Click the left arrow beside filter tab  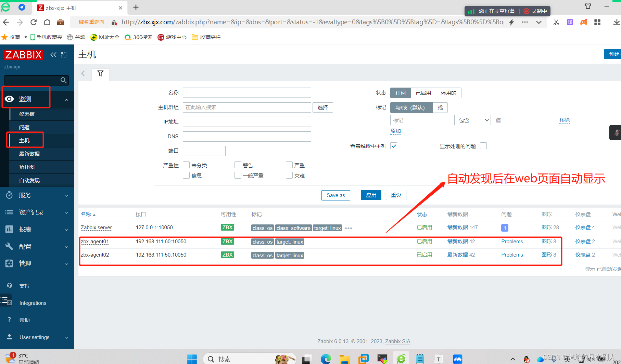point(83,74)
